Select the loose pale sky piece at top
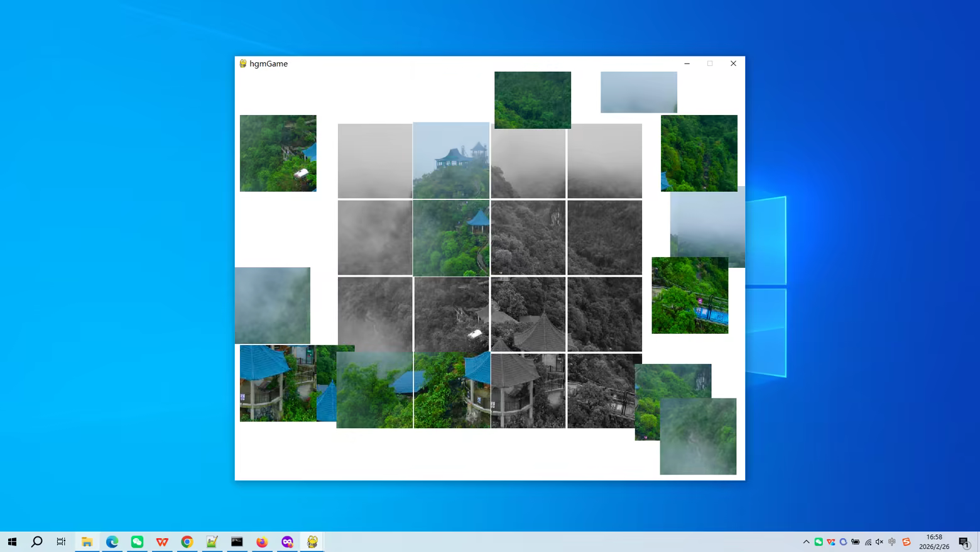 (x=638, y=92)
